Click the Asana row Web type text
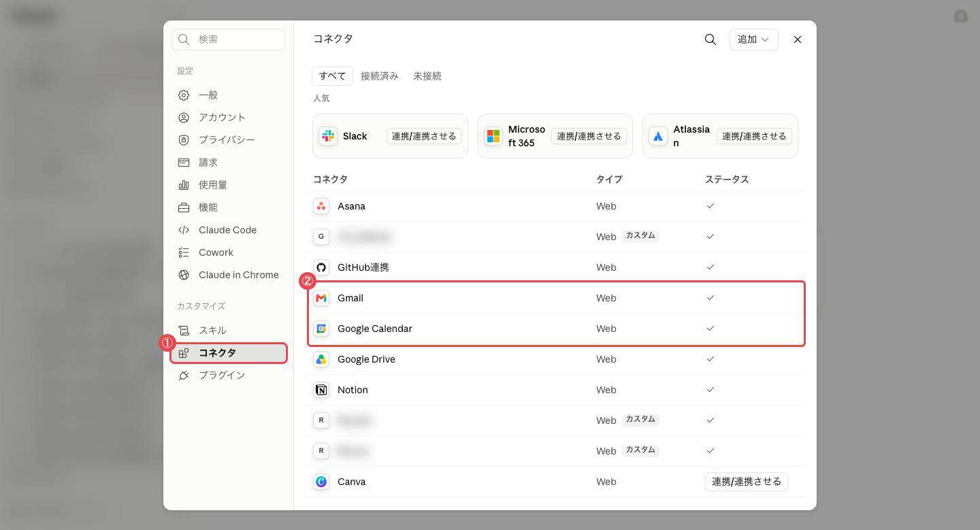 [x=606, y=206]
